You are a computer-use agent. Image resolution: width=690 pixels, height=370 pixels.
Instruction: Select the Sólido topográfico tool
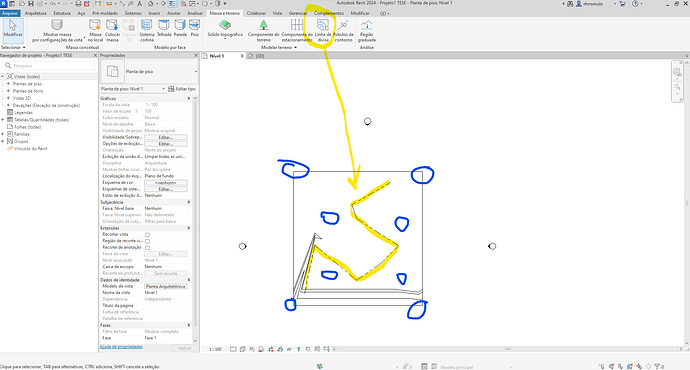pyautogui.click(x=225, y=29)
